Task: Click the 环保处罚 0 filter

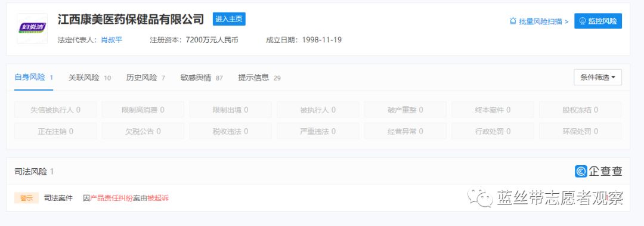Action: click(x=580, y=131)
